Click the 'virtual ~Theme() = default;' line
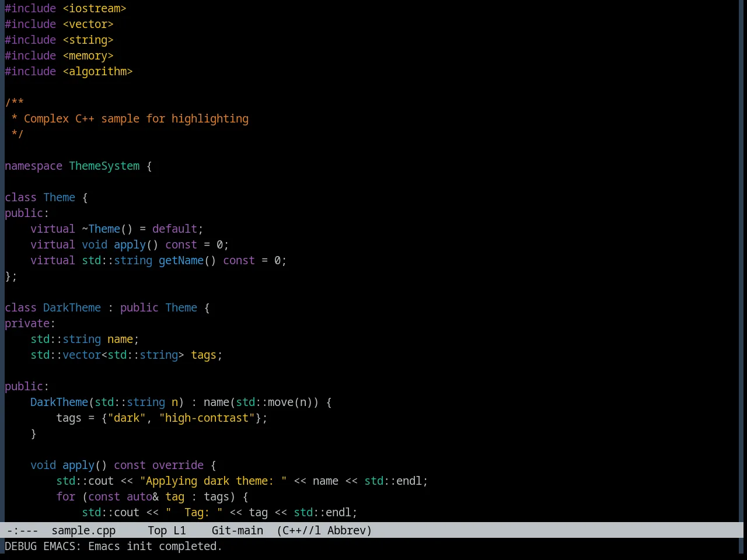This screenshot has height=560, width=747. pyautogui.click(x=117, y=229)
